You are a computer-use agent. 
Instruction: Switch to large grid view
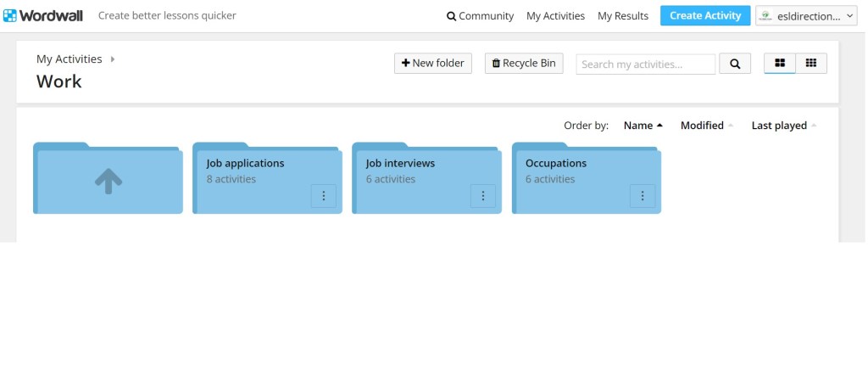tap(780, 64)
